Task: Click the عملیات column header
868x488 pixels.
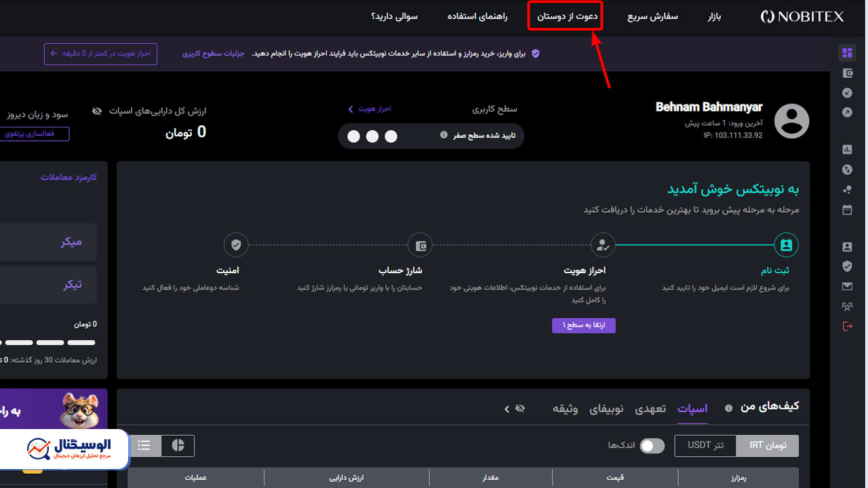Action: point(196,477)
